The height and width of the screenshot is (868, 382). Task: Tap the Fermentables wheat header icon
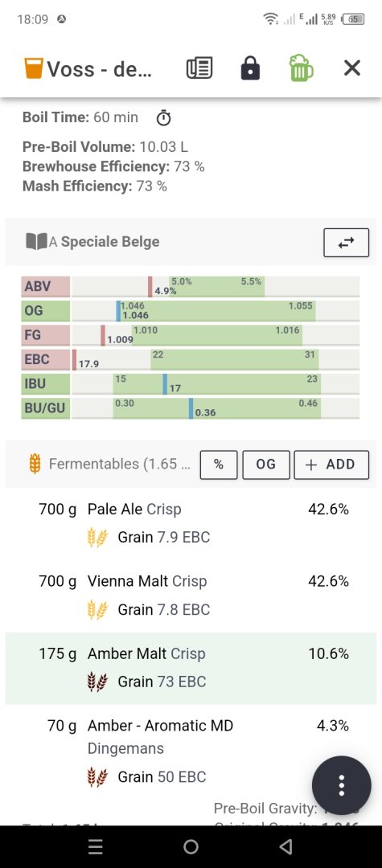(35, 464)
